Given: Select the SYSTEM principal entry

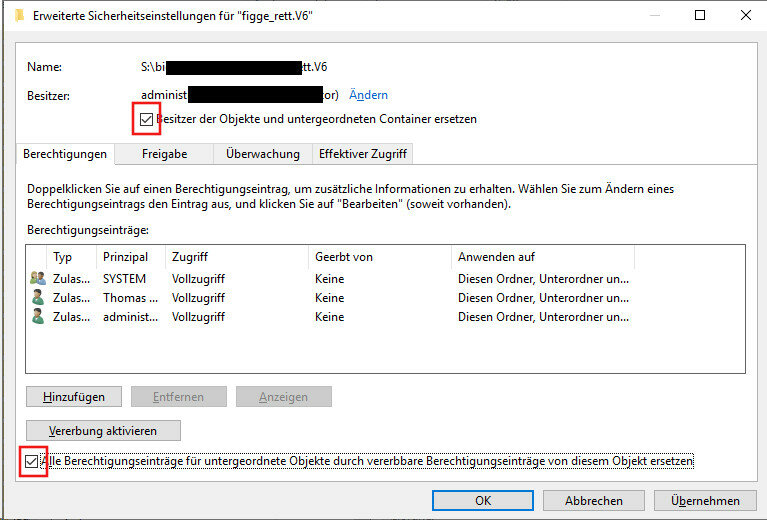Looking at the screenshot, I should pos(124,279).
